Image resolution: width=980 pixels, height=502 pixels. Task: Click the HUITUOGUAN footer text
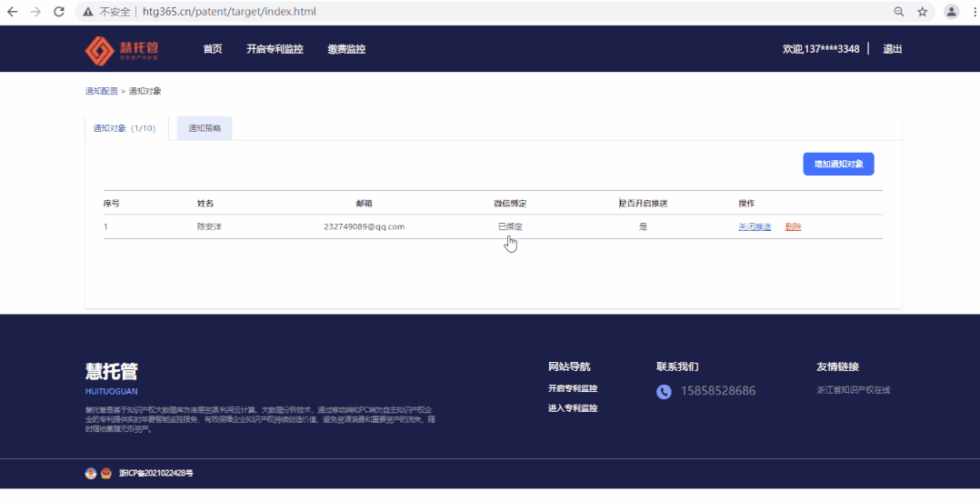(111, 391)
